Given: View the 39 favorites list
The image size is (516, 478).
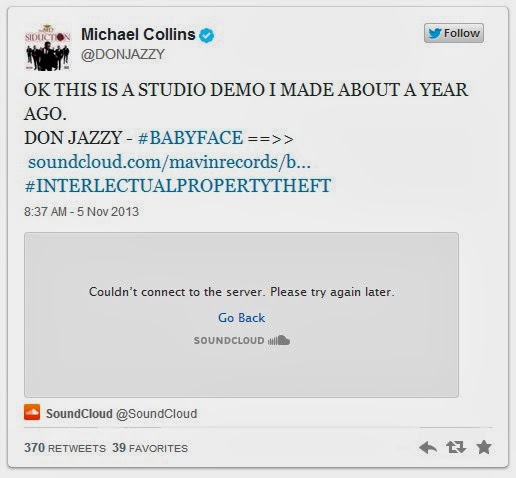Looking at the screenshot, I should pyautogui.click(x=150, y=448).
